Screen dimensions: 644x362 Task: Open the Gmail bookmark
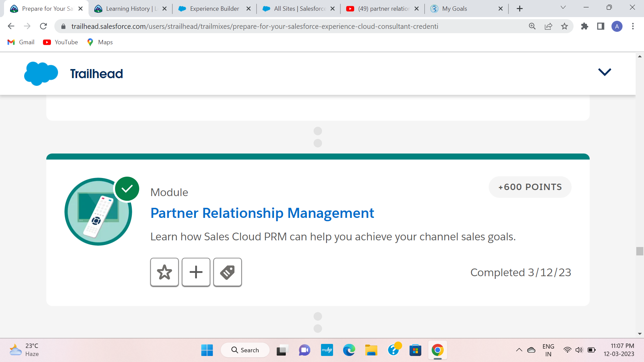[21, 42]
